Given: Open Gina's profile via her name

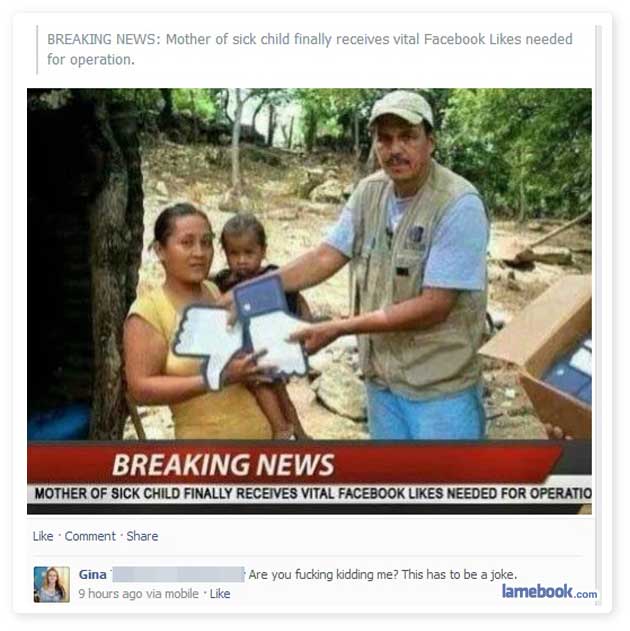Looking at the screenshot, I should [93, 574].
